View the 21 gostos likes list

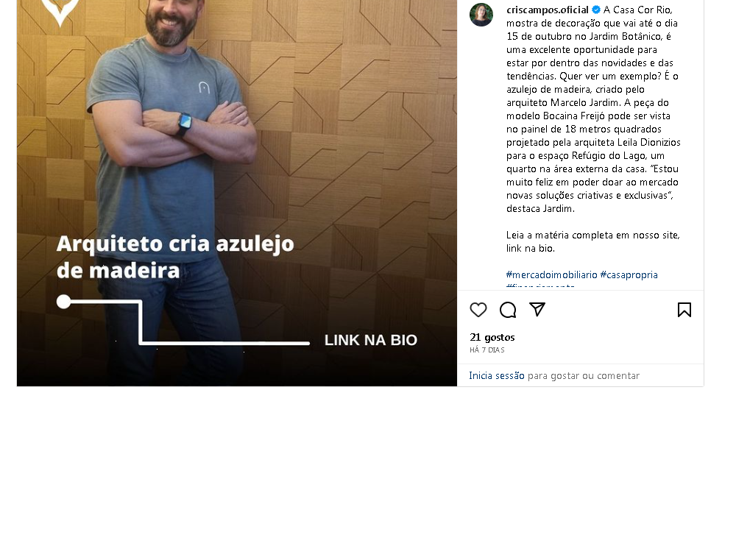(x=492, y=337)
